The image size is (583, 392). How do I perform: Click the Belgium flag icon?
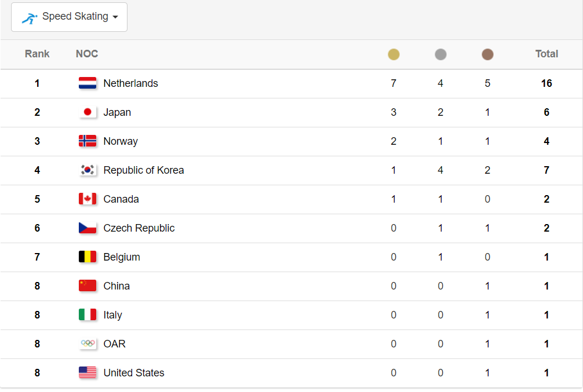pos(88,257)
